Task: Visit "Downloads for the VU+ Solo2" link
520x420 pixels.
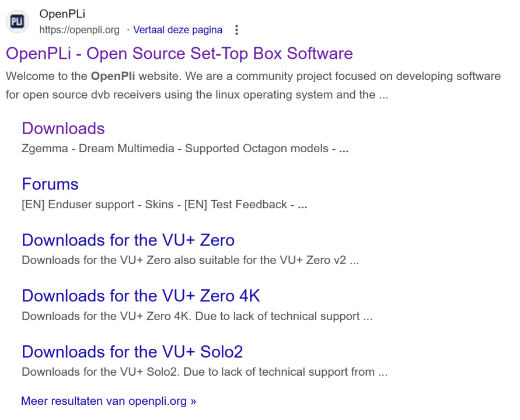Action: coord(132,352)
